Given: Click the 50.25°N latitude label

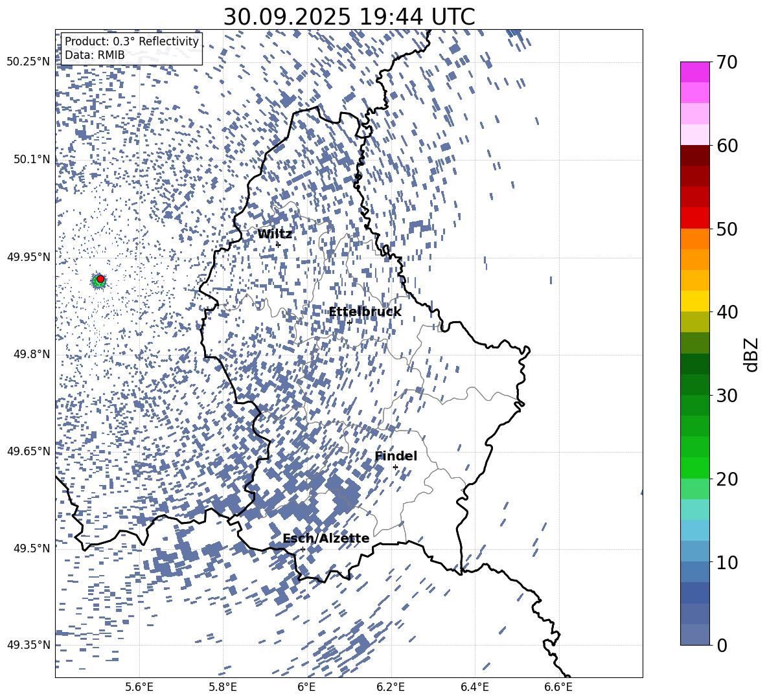Looking at the screenshot, I should pos(29,62).
